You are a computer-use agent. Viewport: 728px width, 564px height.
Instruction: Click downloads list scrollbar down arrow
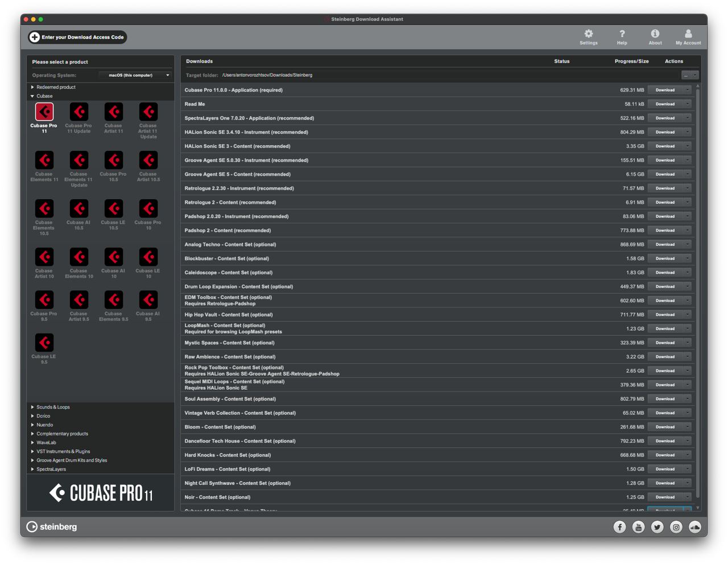tap(698, 508)
